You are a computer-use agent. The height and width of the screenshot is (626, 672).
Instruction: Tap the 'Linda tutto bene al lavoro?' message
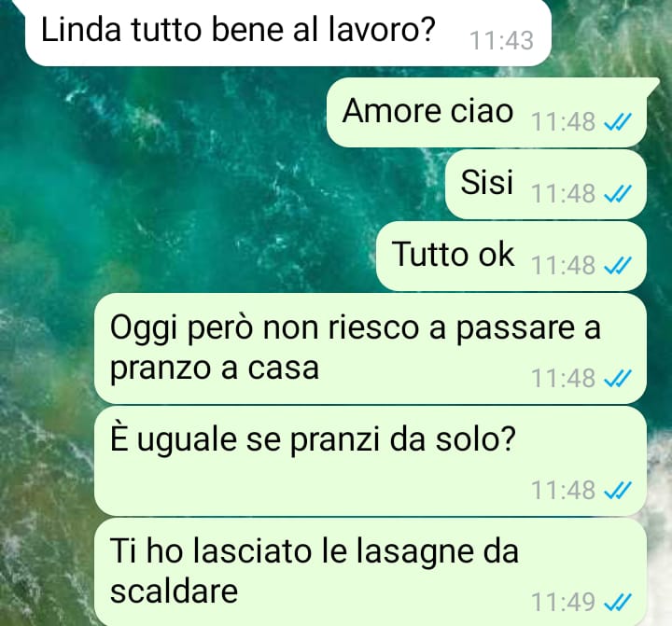coord(288,32)
